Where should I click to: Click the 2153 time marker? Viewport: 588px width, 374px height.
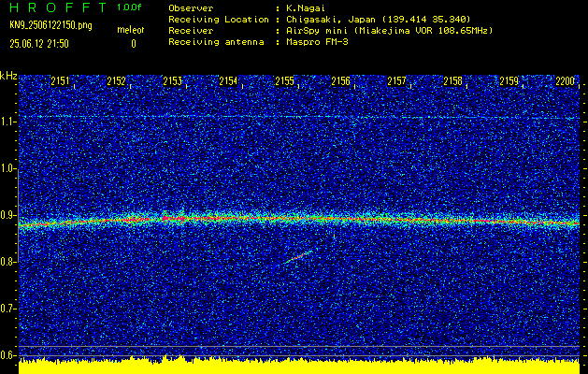point(173,81)
